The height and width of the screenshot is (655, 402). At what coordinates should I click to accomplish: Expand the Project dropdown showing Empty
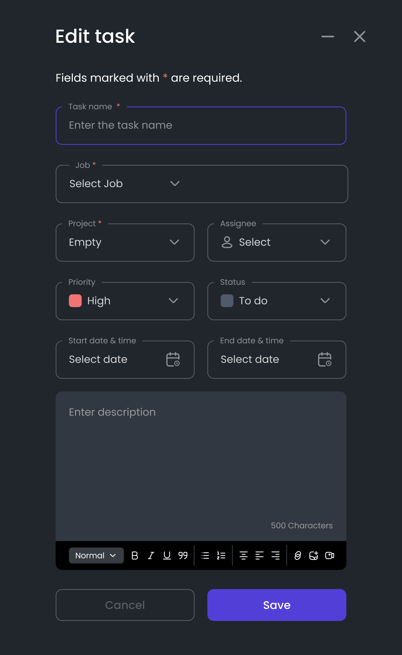click(125, 243)
